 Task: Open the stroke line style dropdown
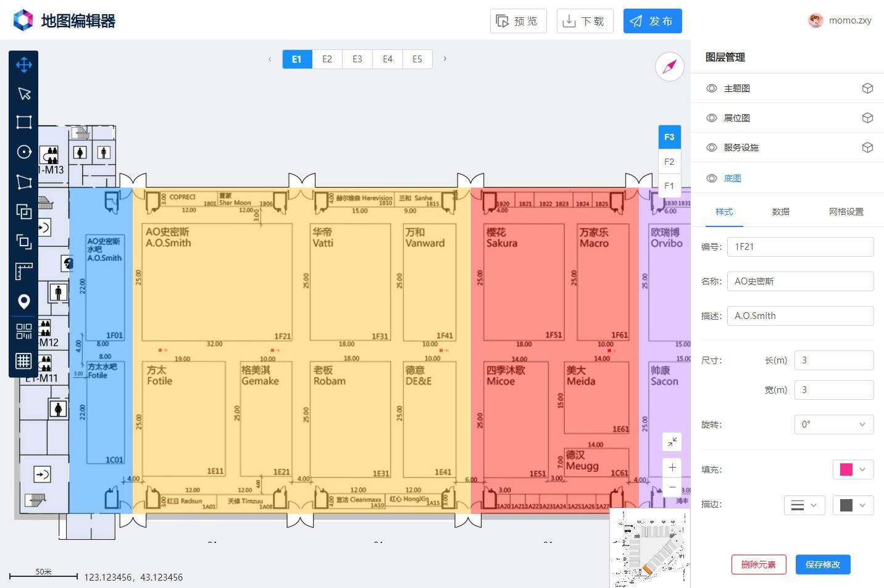tap(804, 505)
